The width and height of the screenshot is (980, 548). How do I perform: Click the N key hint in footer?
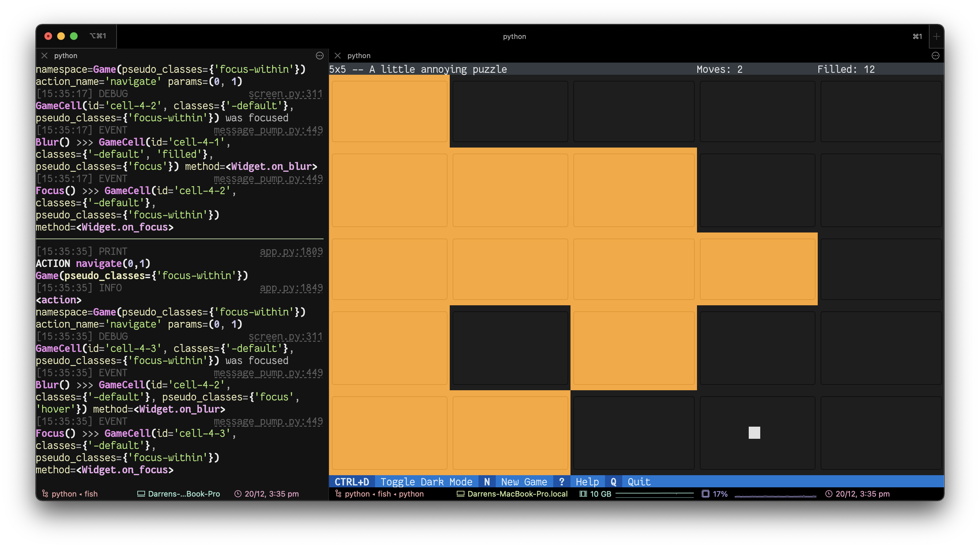click(x=486, y=482)
